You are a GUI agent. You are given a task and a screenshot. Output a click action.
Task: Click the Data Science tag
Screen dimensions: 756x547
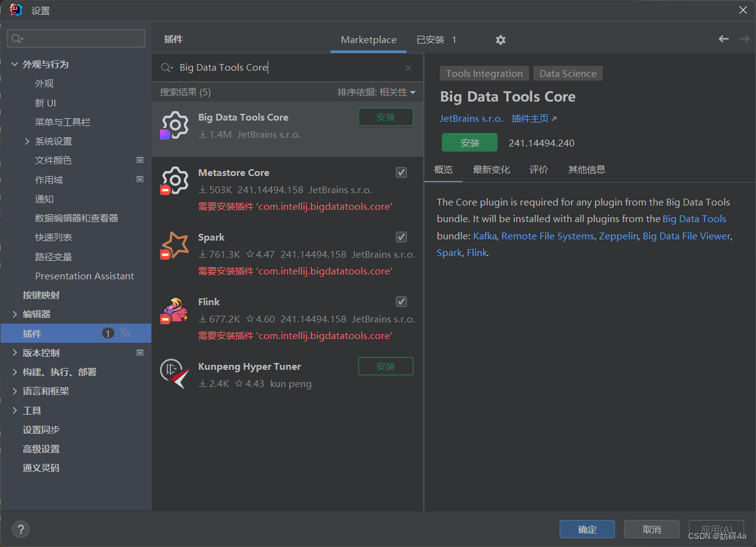click(568, 74)
